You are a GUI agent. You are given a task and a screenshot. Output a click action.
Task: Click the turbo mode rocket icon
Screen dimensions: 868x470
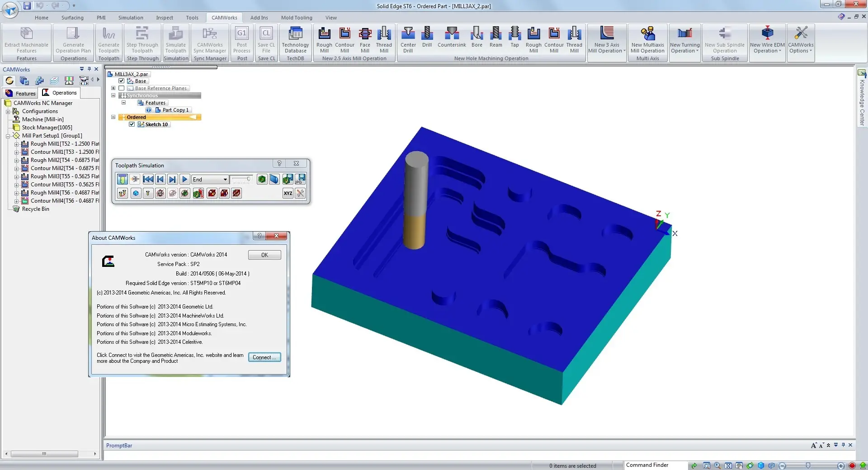[x=135, y=179]
